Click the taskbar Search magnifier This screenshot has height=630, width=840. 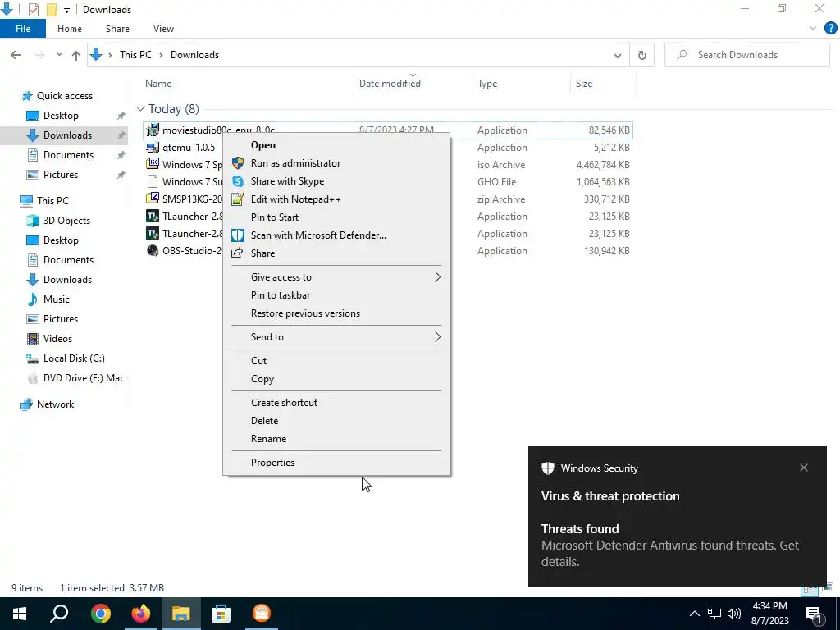(x=59, y=614)
